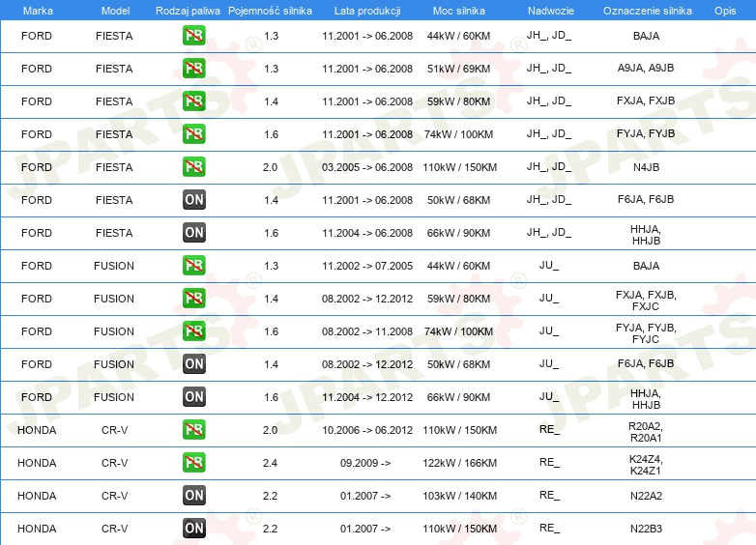Click the ON diesel icon for the Fusion 1.4 50kW row
The image size is (756, 545).
tap(194, 364)
